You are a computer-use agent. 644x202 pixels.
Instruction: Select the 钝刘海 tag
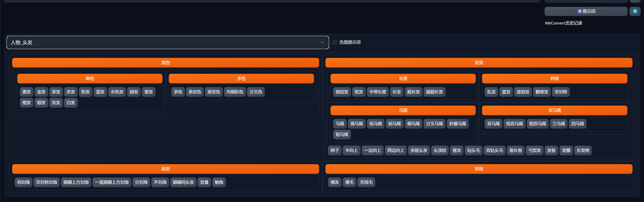coord(24,182)
